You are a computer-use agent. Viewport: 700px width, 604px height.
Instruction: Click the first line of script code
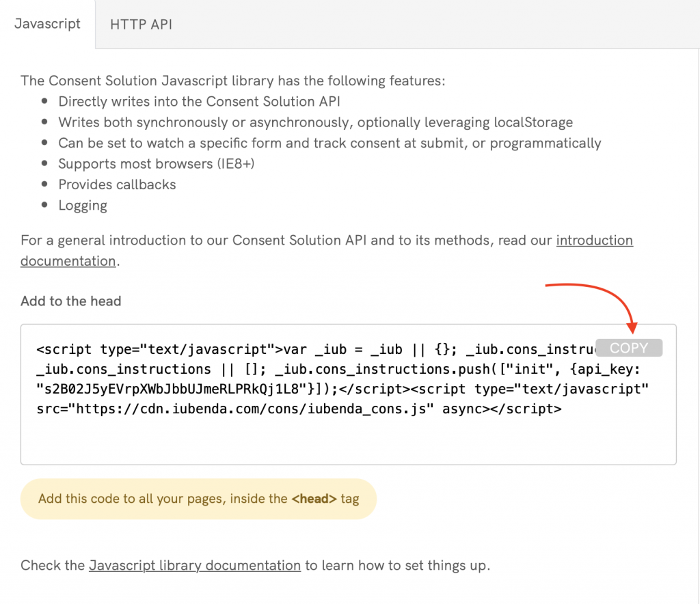click(314, 349)
